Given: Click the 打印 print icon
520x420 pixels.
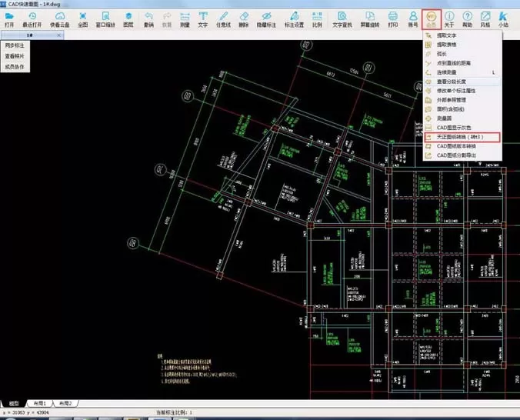Looking at the screenshot, I should [x=393, y=19].
